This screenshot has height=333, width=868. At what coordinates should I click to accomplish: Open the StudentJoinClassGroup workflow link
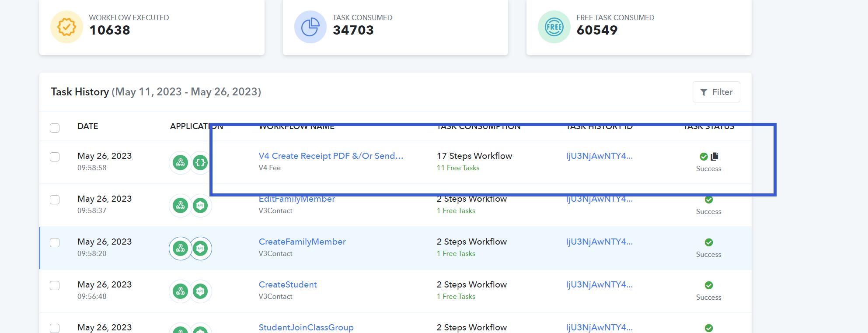click(306, 327)
